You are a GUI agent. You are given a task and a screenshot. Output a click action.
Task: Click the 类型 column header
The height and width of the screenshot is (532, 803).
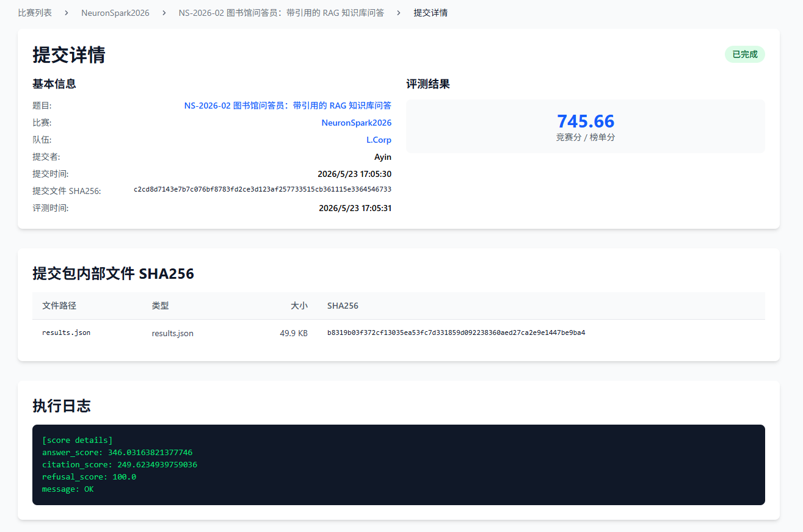click(x=160, y=306)
